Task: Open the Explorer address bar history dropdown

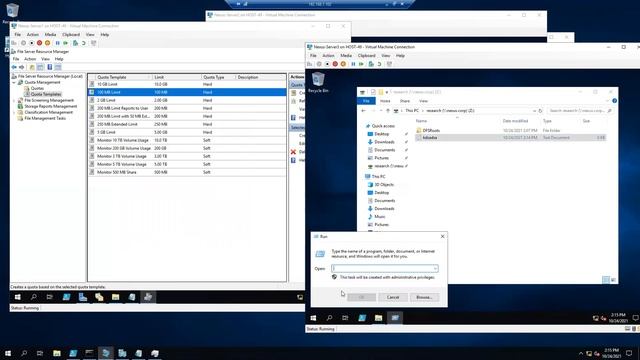Action: (x=534, y=111)
